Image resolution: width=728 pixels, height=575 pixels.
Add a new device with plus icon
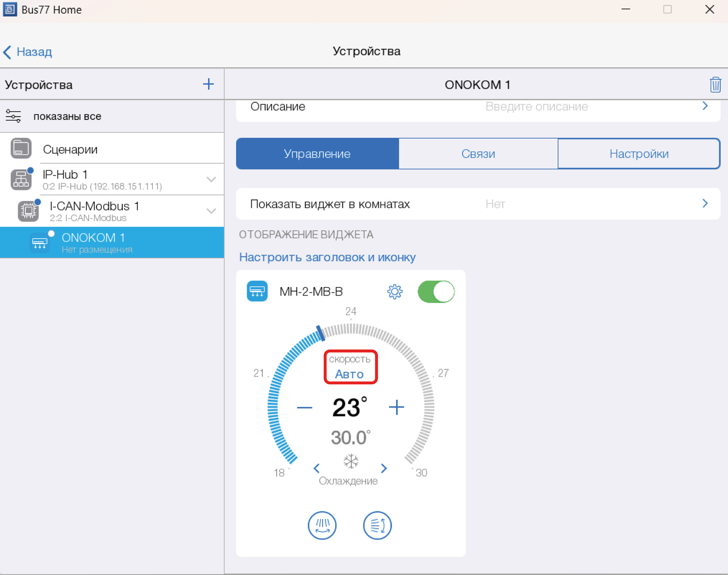click(x=208, y=84)
